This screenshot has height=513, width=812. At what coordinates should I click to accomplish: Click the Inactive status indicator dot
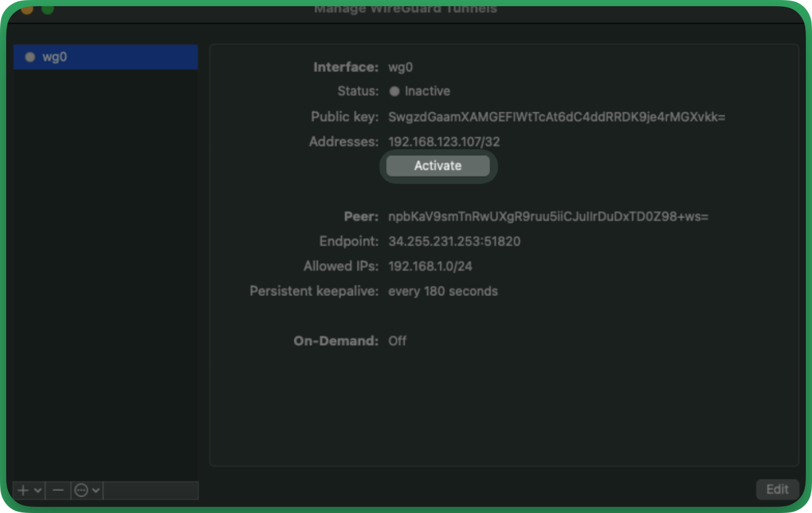point(394,91)
